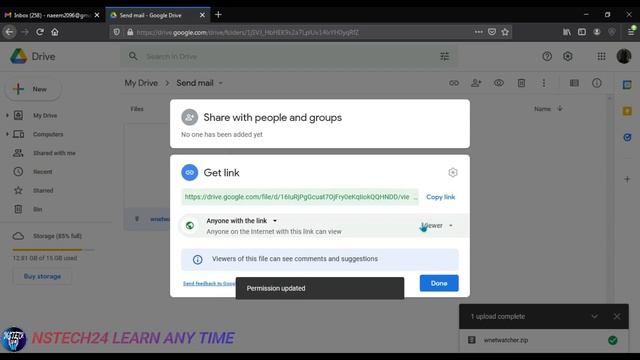Viewport: 640px width, 360px height.
Task: Open Drive Settings gear icon
Action: tap(567, 56)
